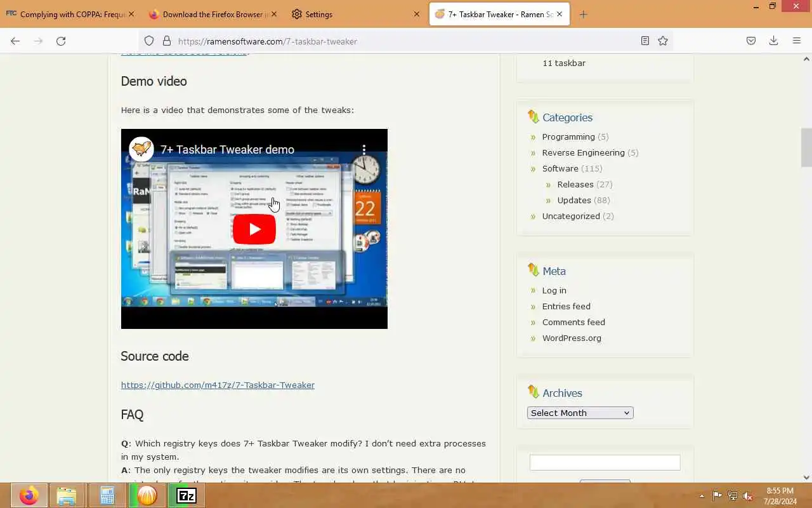Open the tracking protection shield panel
The height and width of the screenshot is (508, 812).
tap(149, 41)
